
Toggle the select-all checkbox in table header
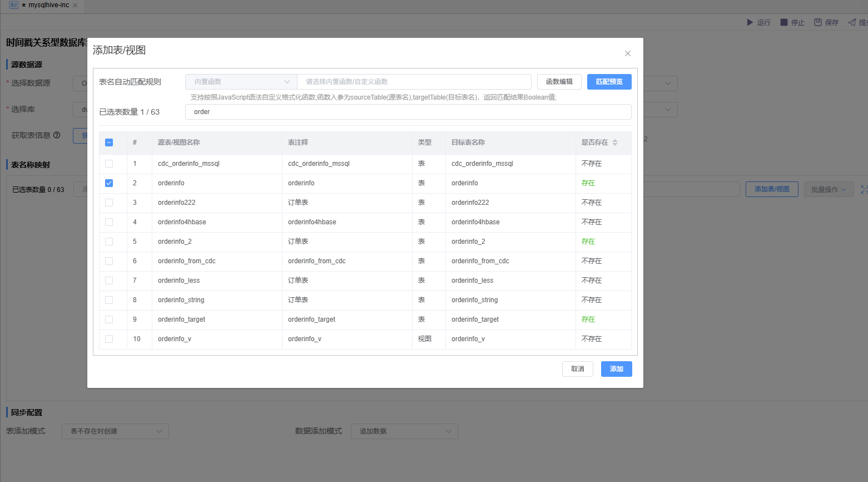(109, 142)
